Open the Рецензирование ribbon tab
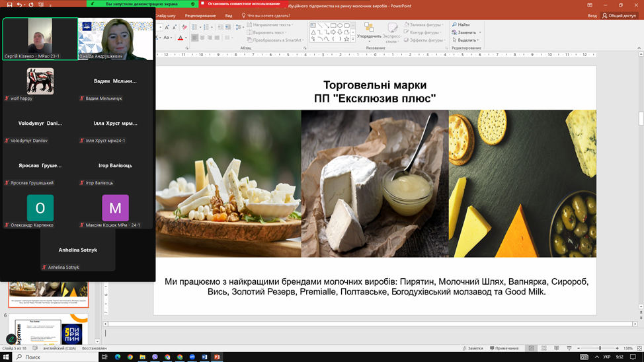The width and height of the screenshot is (644, 362). pyautogui.click(x=200, y=16)
